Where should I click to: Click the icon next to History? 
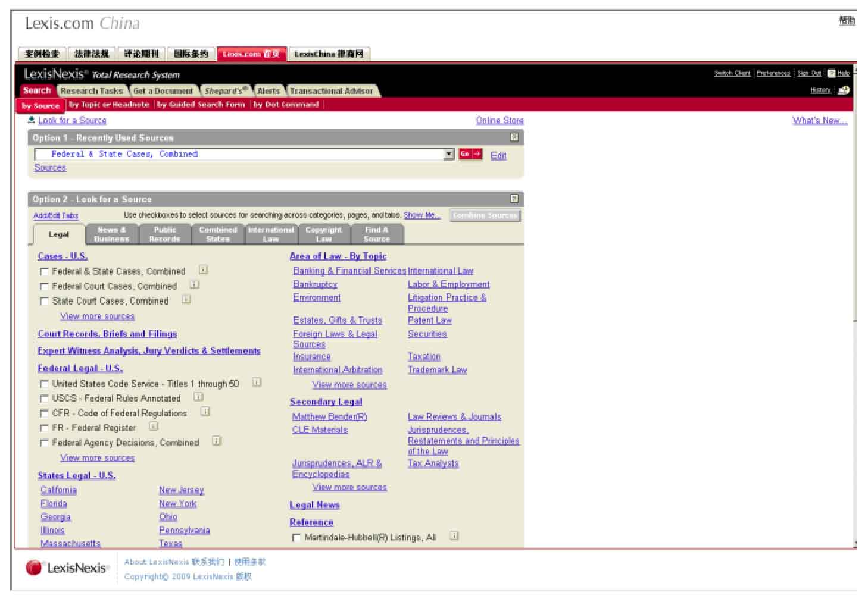click(844, 90)
